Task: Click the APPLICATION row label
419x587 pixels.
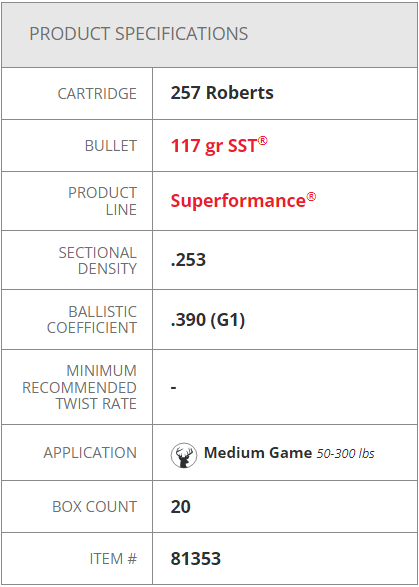Action: [x=90, y=453]
